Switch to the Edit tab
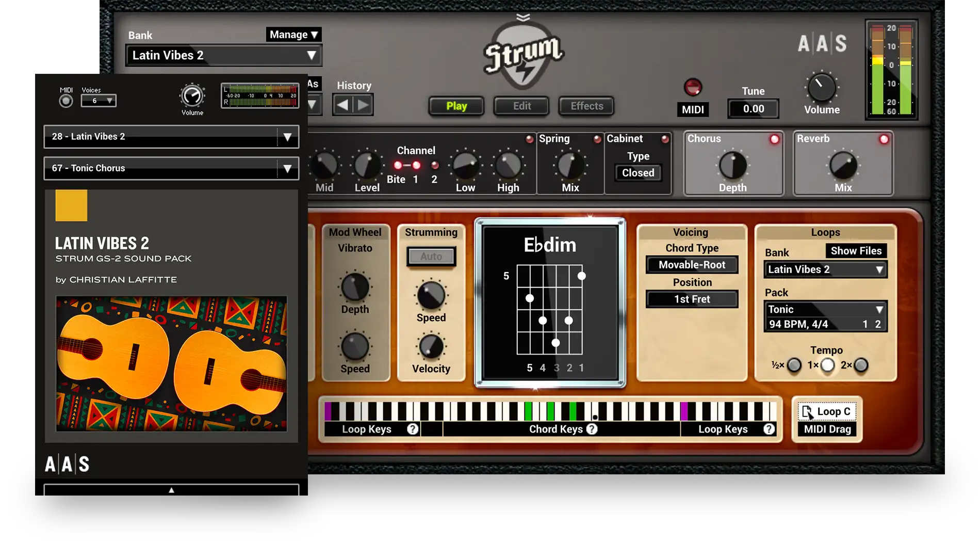The height and width of the screenshot is (542, 980). pos(521,106)
